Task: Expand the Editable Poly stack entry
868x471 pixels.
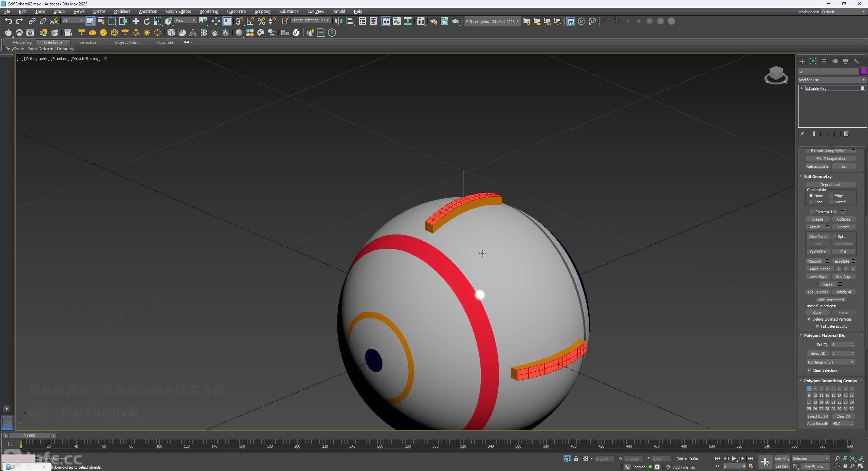Action: point(802,88)
